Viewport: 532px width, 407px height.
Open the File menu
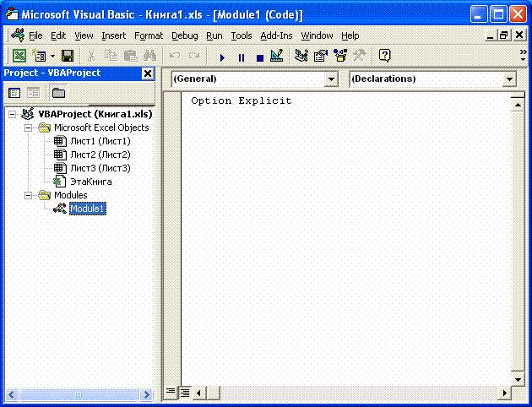pos(35,35)
